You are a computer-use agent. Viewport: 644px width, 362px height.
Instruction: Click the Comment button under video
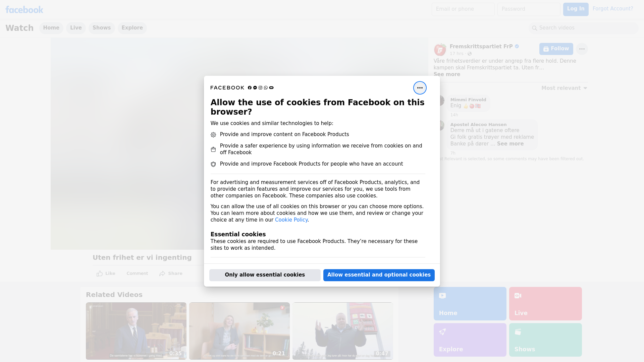click(x=137, y=274)
